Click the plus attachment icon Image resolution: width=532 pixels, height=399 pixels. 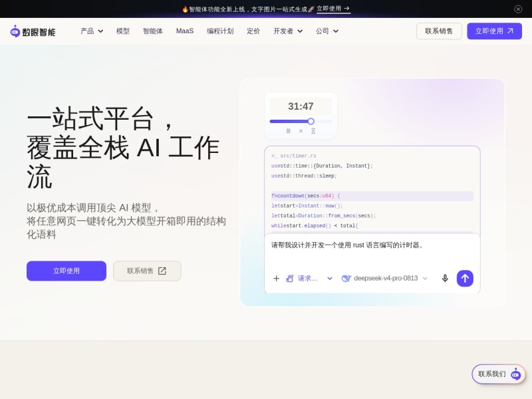click(x=276, y=279)
